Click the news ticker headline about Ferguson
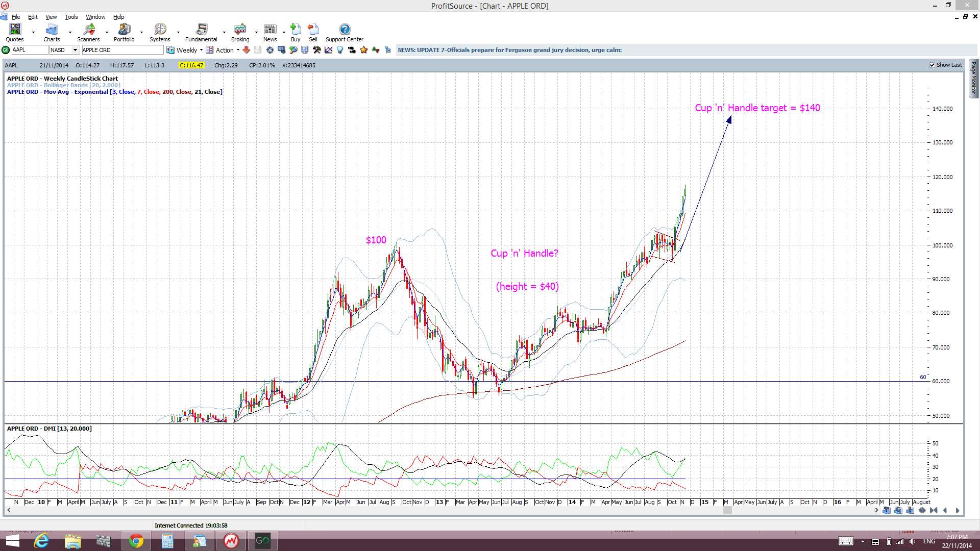This screenshot has height=551, width=980. point(509,50)
